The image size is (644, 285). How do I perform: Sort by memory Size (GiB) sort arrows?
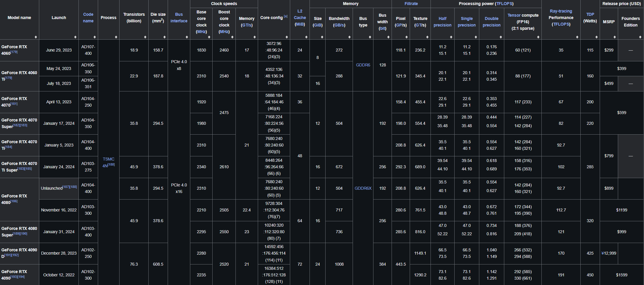[x=322, y=37]
